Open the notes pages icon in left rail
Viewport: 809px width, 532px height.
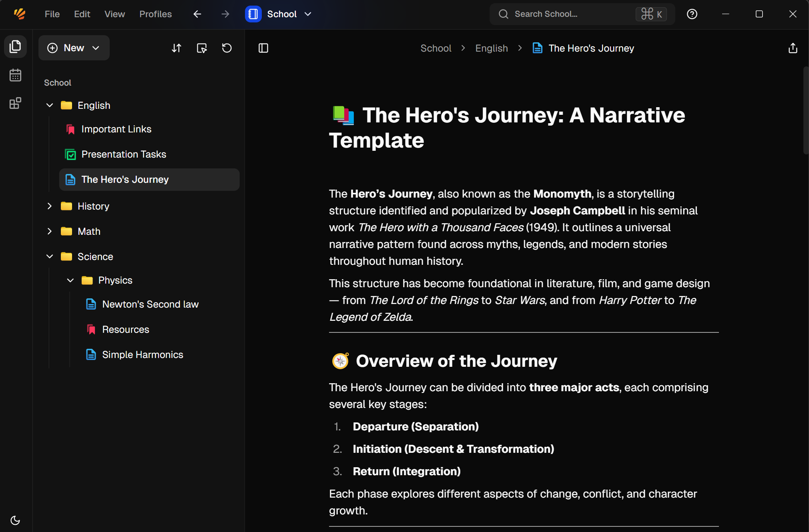coord(15,47)
